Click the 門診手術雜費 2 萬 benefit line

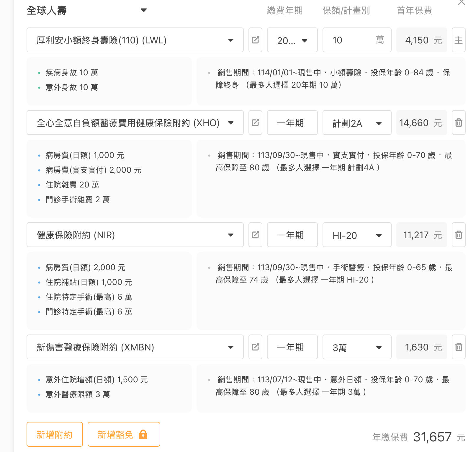pos(78,199)
